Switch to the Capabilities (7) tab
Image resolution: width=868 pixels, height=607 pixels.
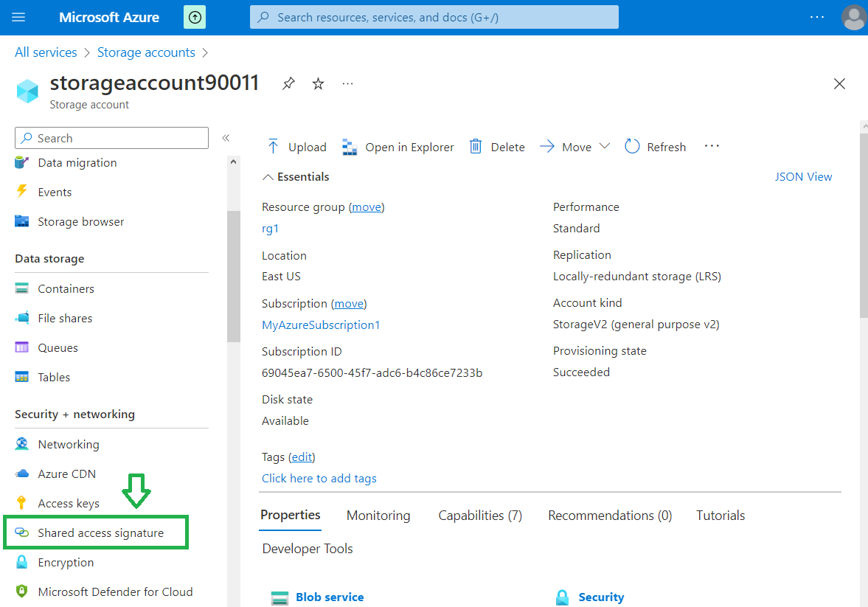(x=480, y=516)
